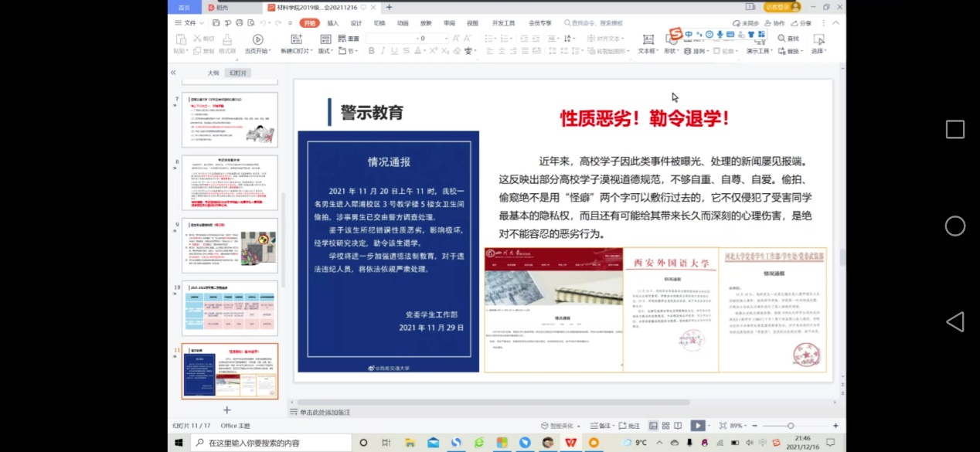The width and height of the screenshot is (980, 452).
Task: Expand the 版式 layout dropdown
Action: [x=325, y=51]
